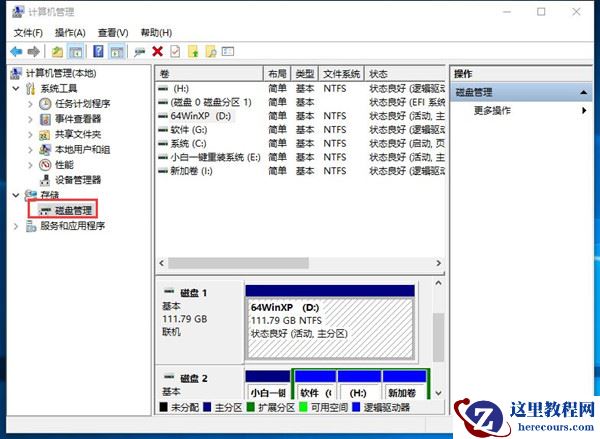Select 事件查看器 in the tree

78,119
